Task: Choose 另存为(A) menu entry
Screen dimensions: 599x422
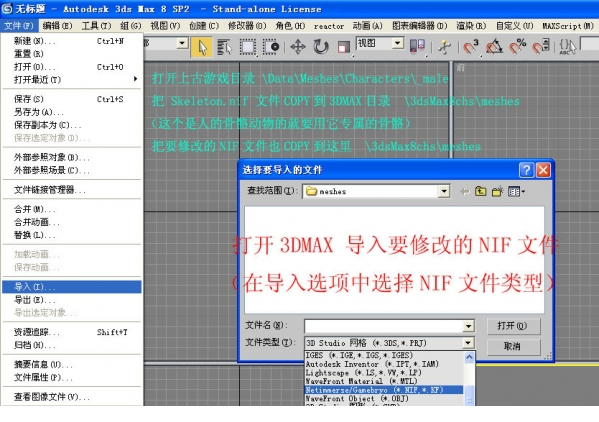Action: (72, 112)
